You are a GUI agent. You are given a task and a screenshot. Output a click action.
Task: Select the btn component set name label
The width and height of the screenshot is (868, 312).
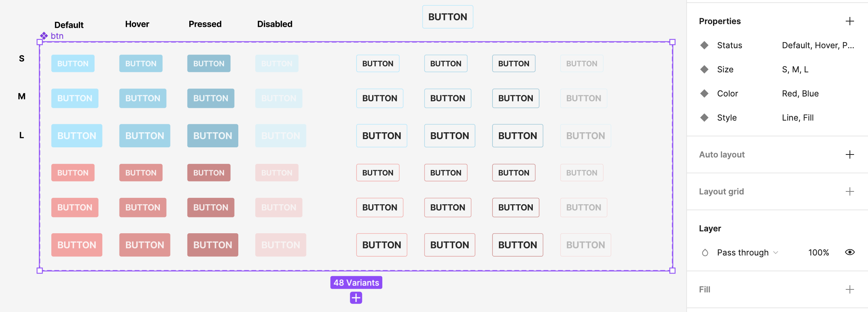pos(57,36)
